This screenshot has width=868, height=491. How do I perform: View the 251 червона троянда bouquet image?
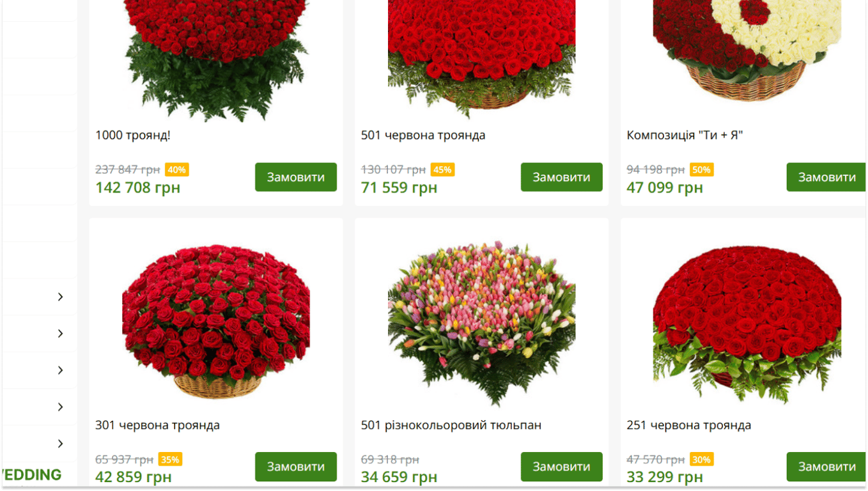(747, 324)
